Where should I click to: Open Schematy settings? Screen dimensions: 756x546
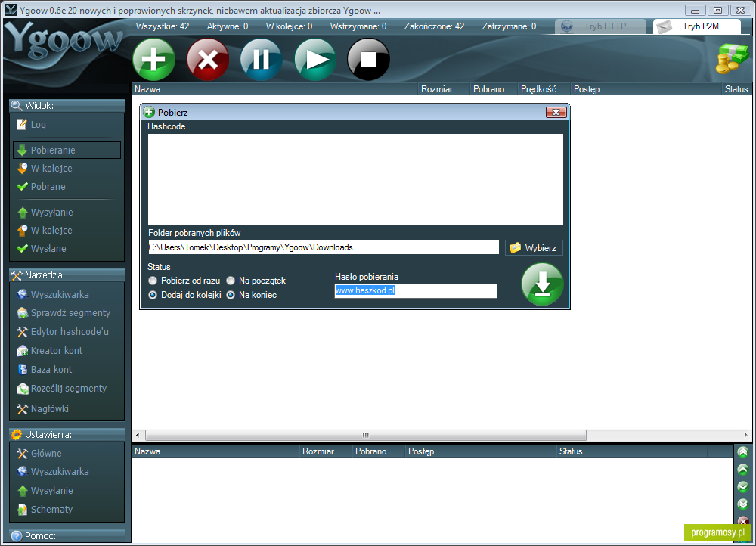45,510
